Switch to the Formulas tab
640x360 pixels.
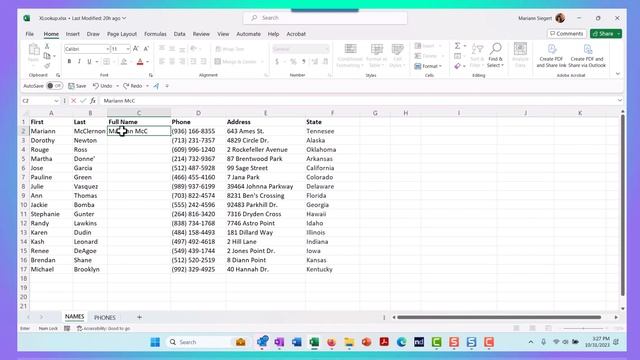pyautogui.click(x=155, y=34)
